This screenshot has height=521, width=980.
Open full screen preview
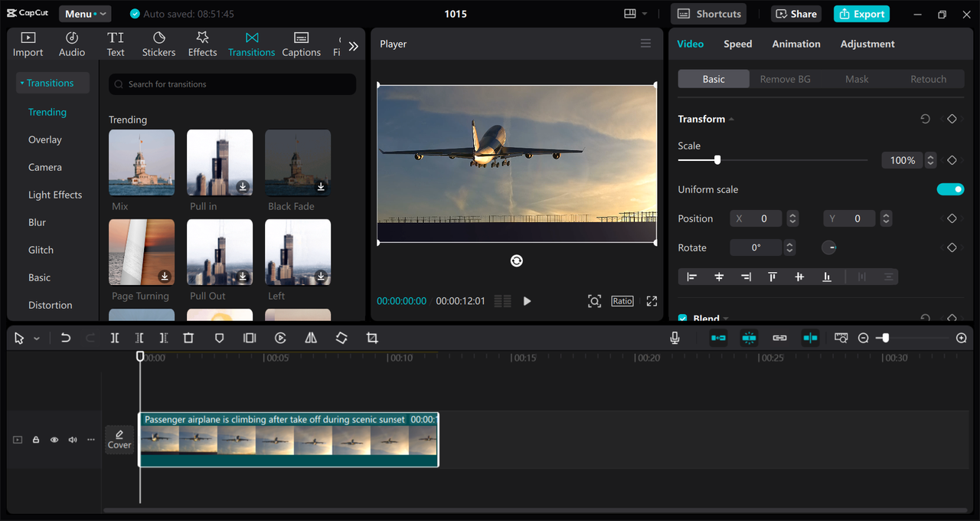652,301
